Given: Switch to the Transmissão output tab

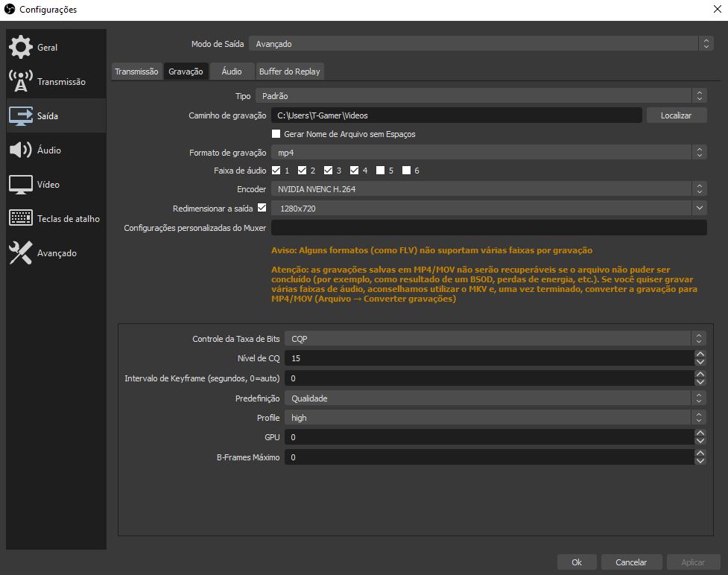Looking at the screenshot, I should pyautogui.click(x=136, y=72).
